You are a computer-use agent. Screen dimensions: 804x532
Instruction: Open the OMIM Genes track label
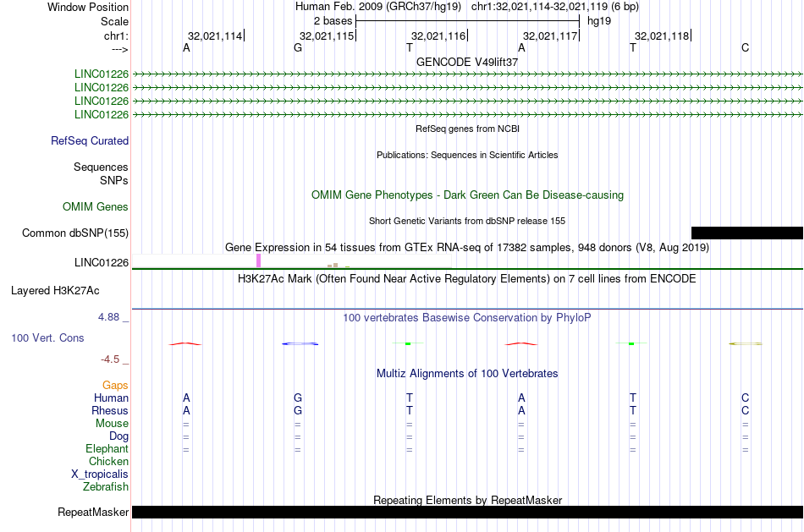(96, 206)
